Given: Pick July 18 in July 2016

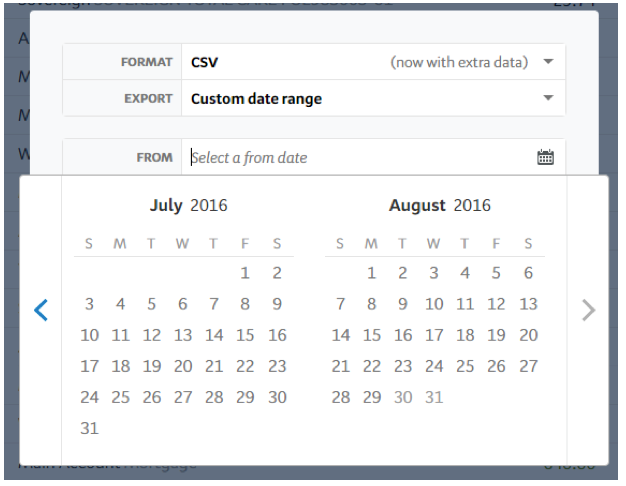Looking at the screenshot, I should pos(120,367).
